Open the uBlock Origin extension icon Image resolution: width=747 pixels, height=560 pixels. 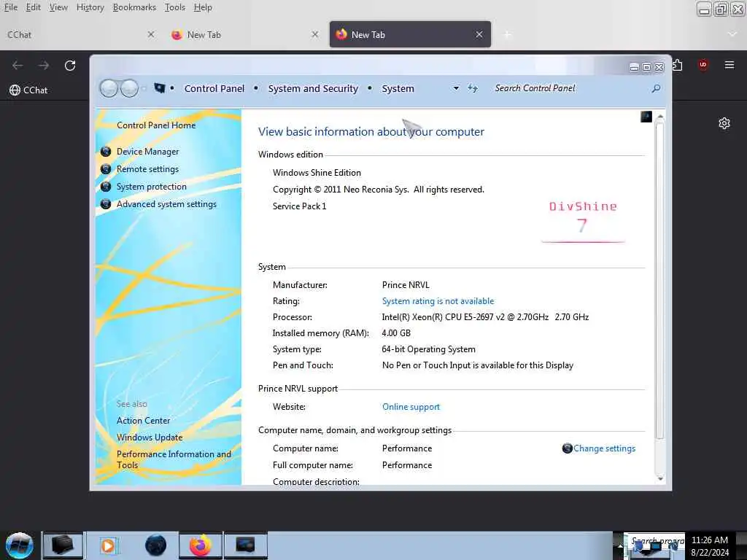pos(703,65)
